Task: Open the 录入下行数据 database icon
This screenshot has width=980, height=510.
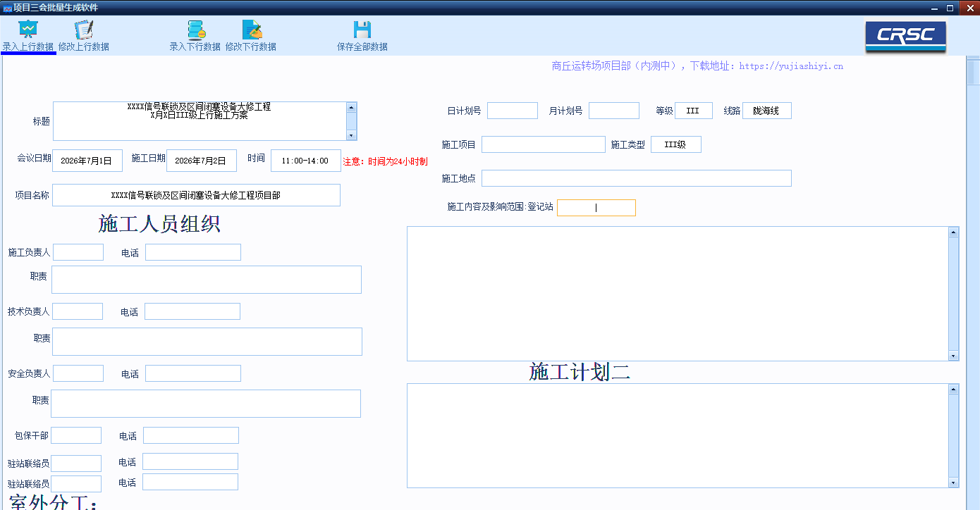Action: (x=195, y=30)
